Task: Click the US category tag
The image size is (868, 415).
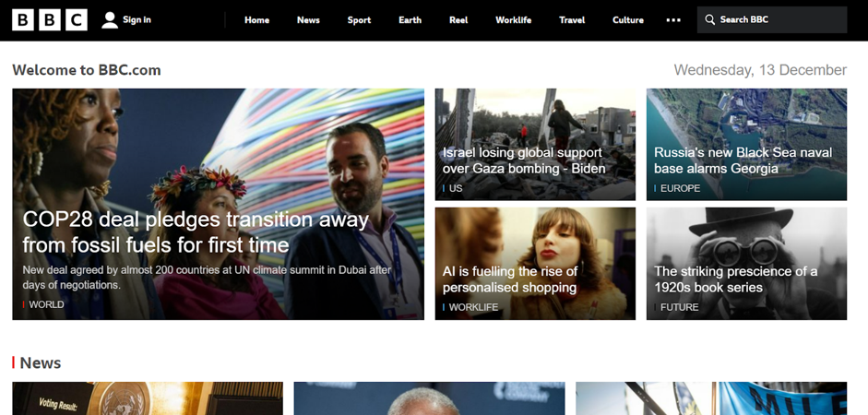Action: pyautogui.click(x=456, y=188)
